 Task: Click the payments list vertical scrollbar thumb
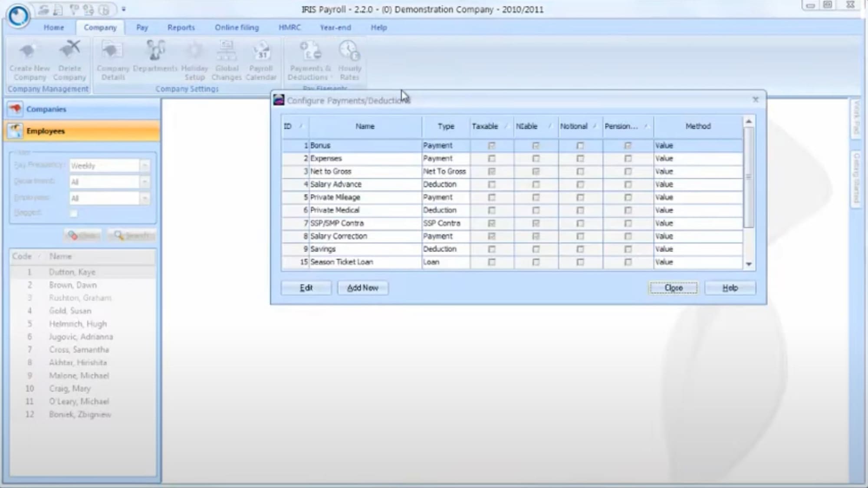pyautogui.click(x=749, y=177)
